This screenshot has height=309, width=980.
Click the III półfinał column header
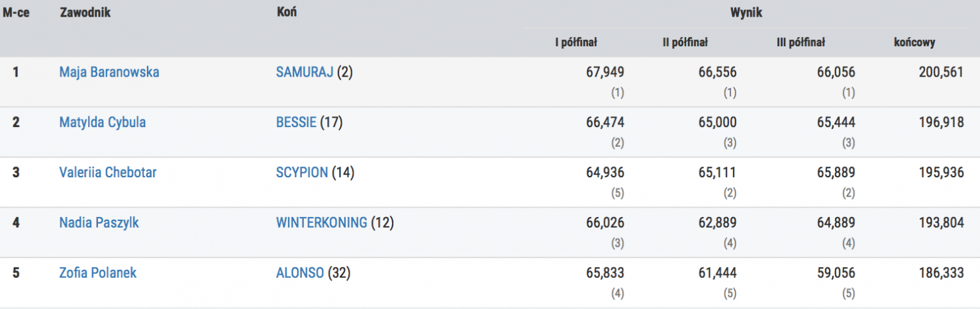click(x=801, y=43)
